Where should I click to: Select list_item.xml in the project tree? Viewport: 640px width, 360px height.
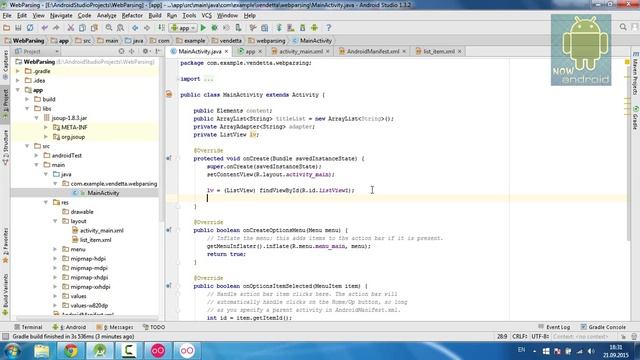(96, 240)
